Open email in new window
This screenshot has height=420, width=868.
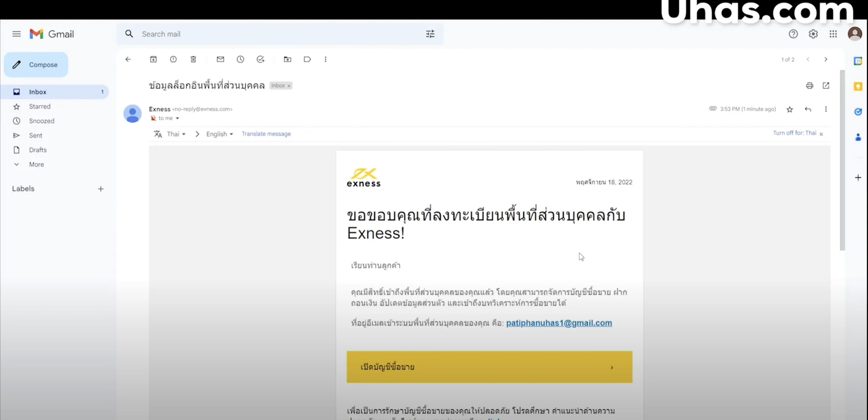tap(826, 86)
